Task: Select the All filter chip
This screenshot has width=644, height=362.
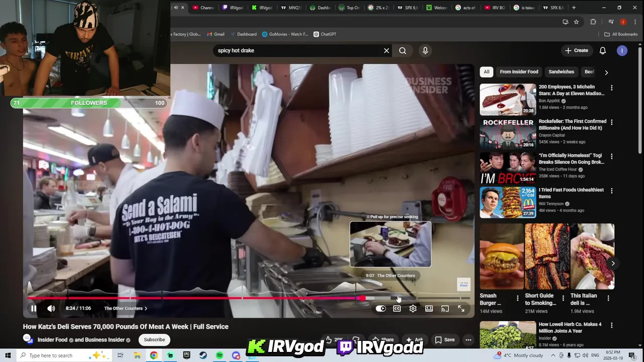Action: [487, 72]
